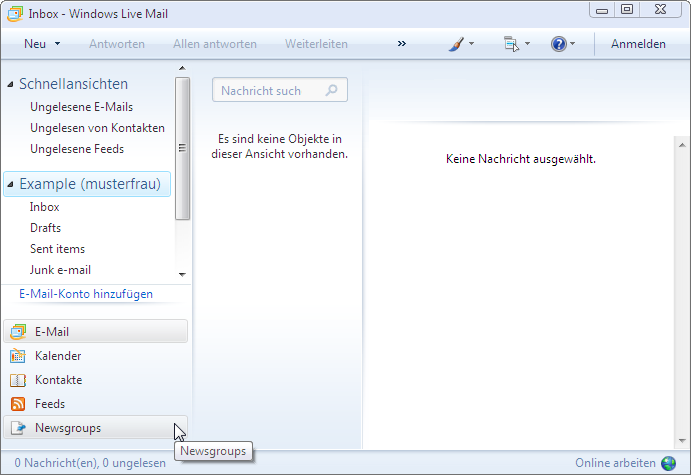Click the blue help question mark icon
The height and width of the screenshot is (475, 691).
[x=558, y=44]
